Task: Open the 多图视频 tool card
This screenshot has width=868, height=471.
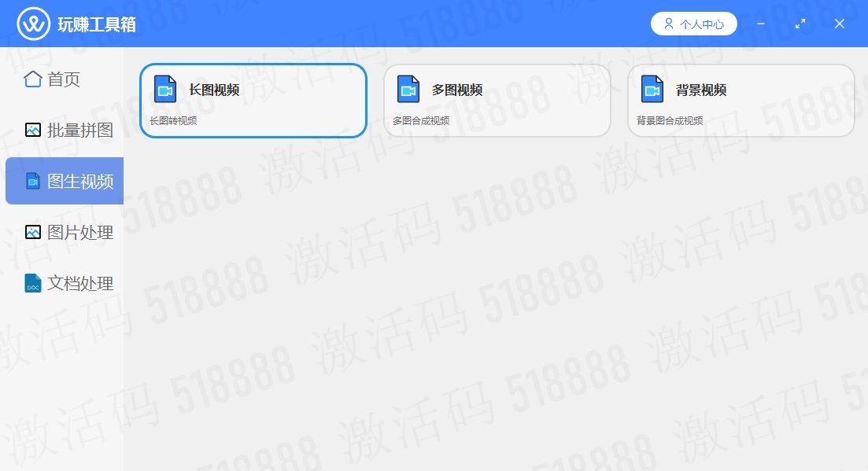Action: [x=497, y=101]
